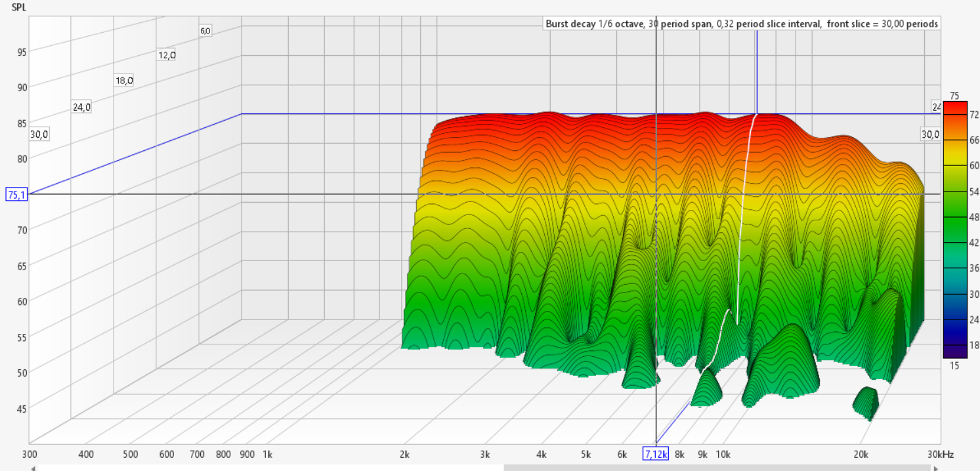Click the 90 SPL axis label
The width and height of the screenshot is (980, 471).
pos(23,87)
